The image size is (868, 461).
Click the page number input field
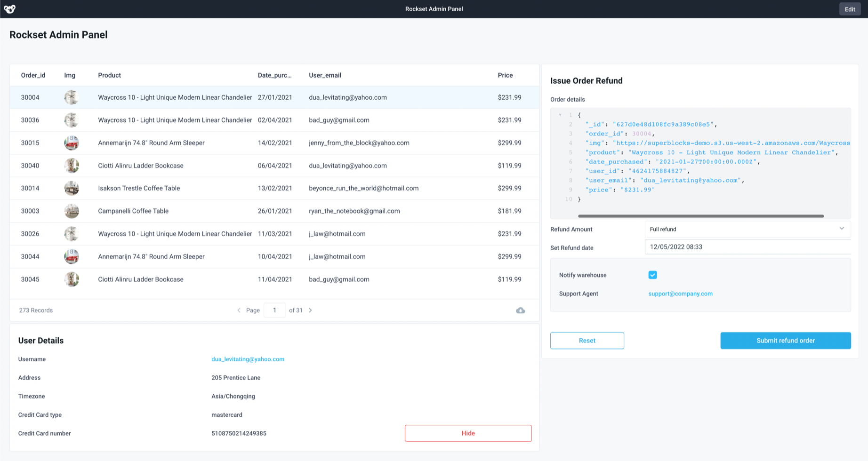(x=274, y=310)
